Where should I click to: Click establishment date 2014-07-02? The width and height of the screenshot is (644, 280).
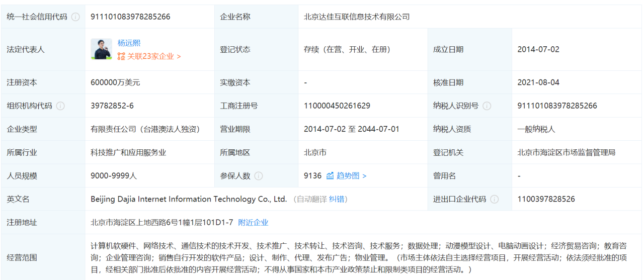point(538,49)
